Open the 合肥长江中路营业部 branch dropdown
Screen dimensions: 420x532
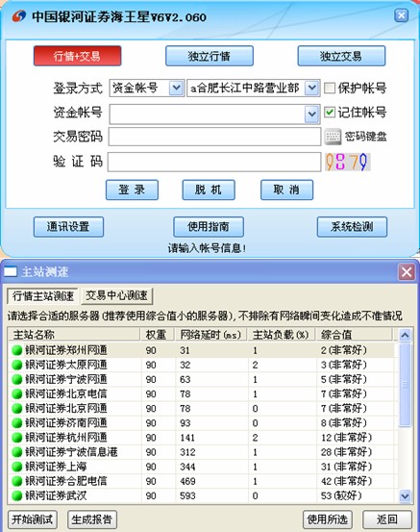point(311,89)
